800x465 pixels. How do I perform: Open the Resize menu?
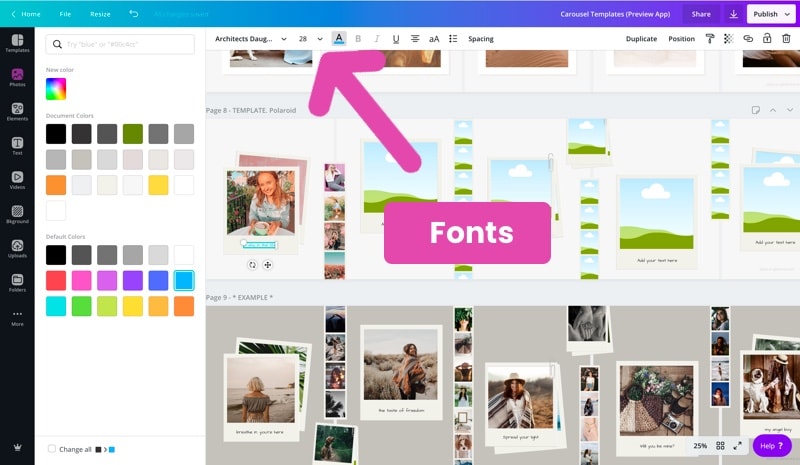(100, 14)
